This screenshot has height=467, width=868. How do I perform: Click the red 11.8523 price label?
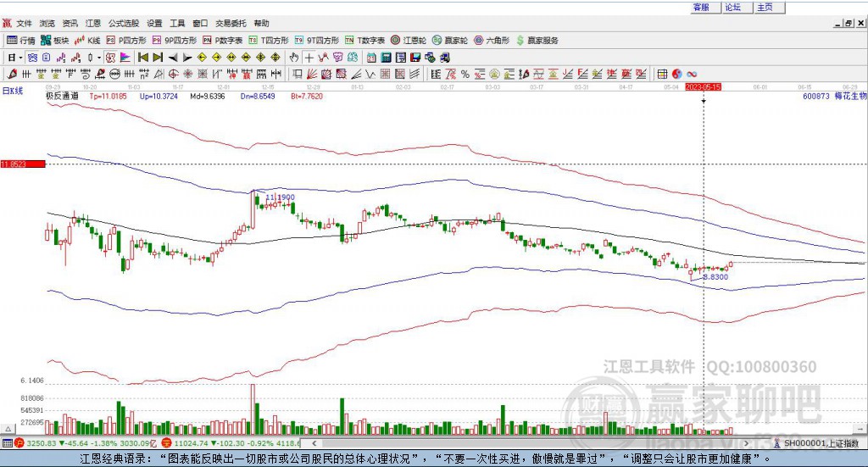[23, 164]
